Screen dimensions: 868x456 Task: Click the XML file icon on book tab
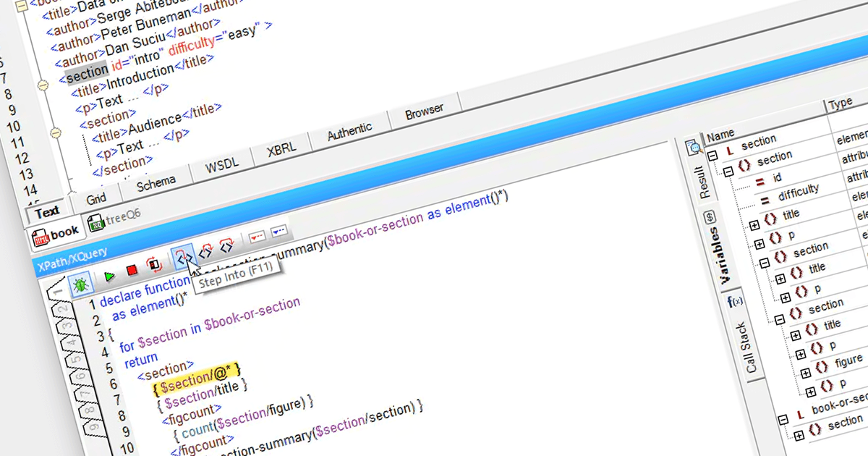[41, 238]
